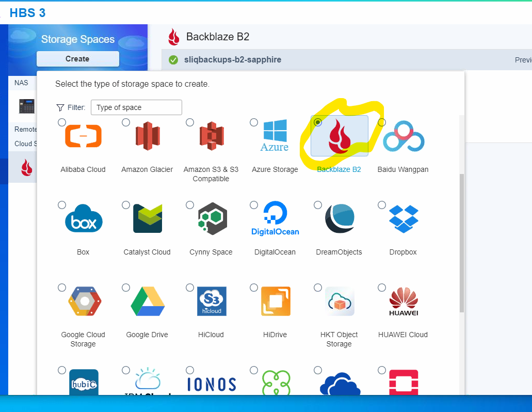The image size is (532, 412).
Task: Click the Cynny Space icon
Action: (x=213, y=218)
